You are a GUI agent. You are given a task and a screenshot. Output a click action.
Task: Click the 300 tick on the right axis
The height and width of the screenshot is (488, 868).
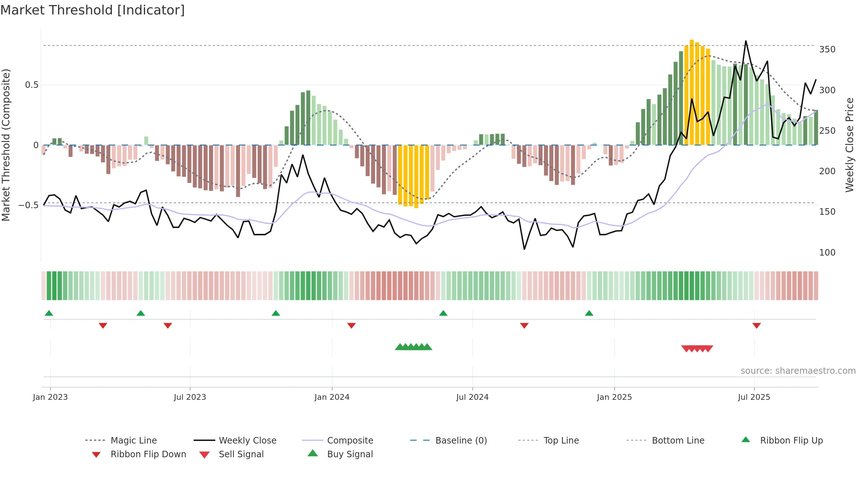pos(827,90)
